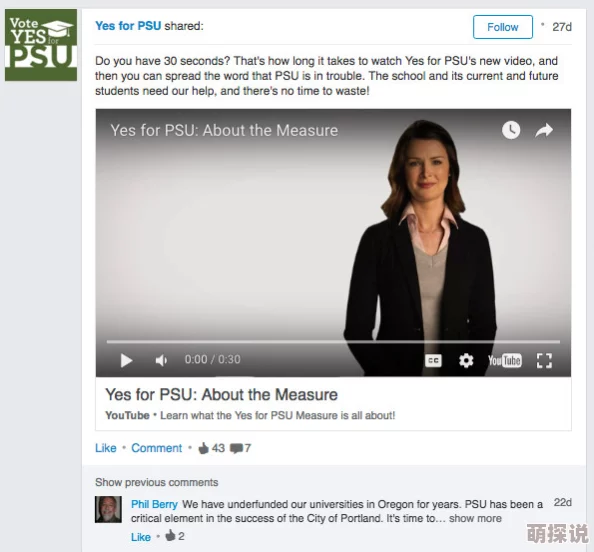Seek along the video progress bar
This screenshot has width=594, height=552.
pyautogui.click(x=333, y=342)
